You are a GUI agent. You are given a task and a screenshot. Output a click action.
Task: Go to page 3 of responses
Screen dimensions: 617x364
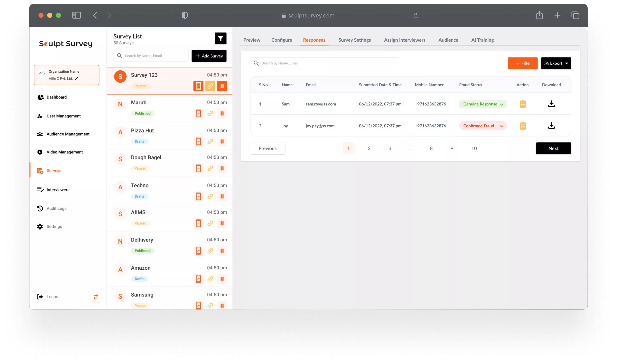pyautogui.click(x=390, y=148)
